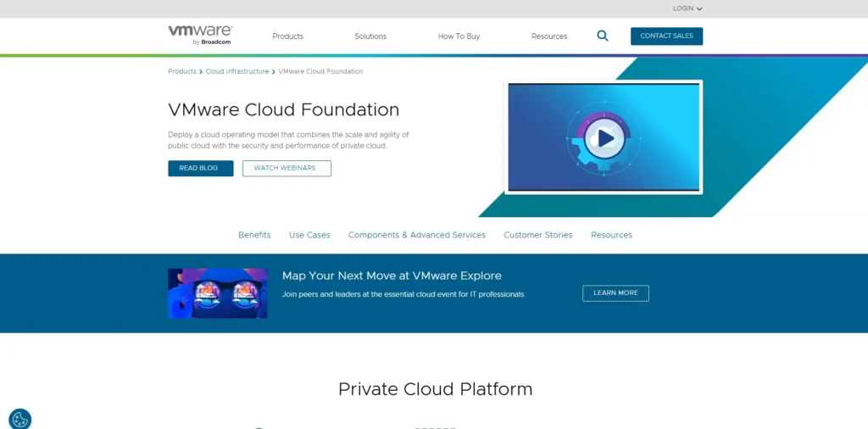Click the WATCH WEBINARS button
Image resolution: width=868 pixels, height=429 pixels.
(x=287, y=168)
